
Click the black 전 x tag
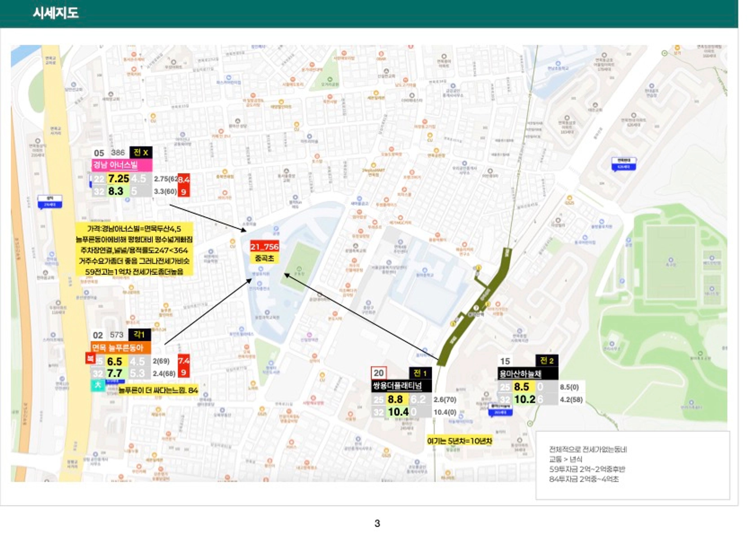(141, 152)
